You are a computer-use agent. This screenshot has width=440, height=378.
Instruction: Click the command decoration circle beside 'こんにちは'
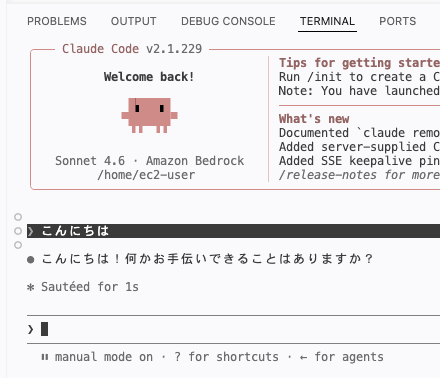pyautogui.click(x=18, y=231)
